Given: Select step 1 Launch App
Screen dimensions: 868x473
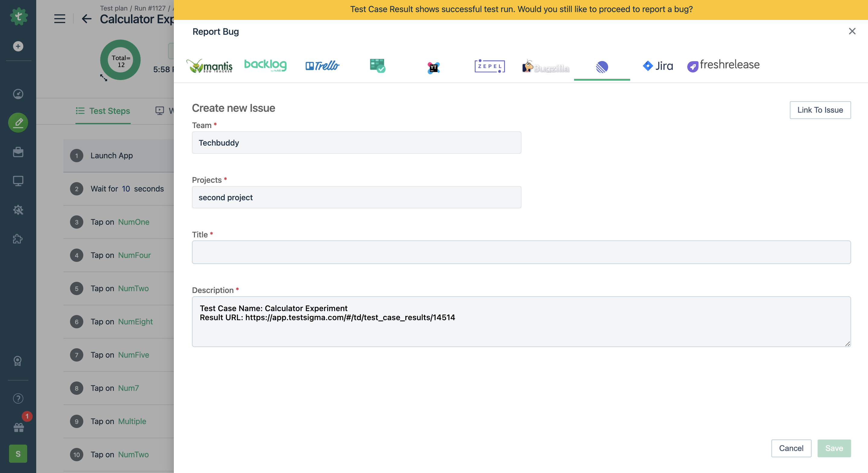Looking at the screenshot, I should pos(119,156).
